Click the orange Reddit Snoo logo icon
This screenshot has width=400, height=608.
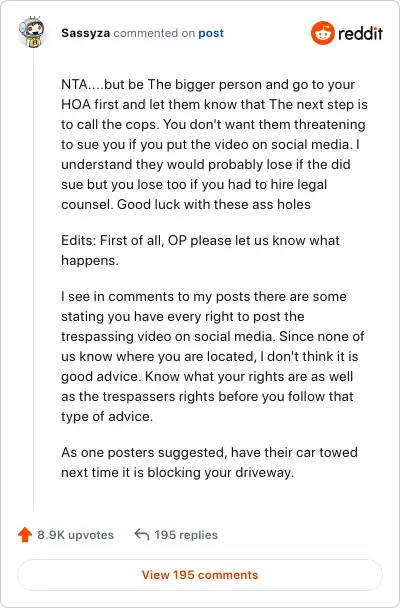[x=322, y=33]
